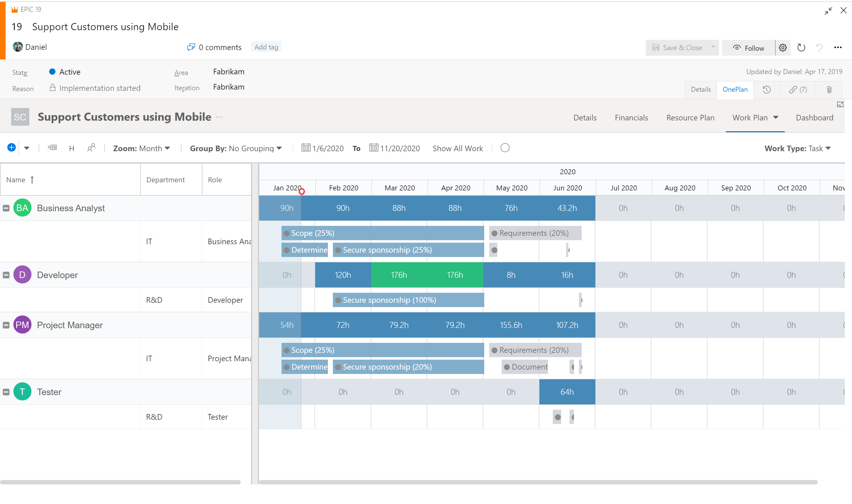This screenshot has width=852, height=504.
Task: Open the history icon next to OnePlan
Action: pos(767,89)
